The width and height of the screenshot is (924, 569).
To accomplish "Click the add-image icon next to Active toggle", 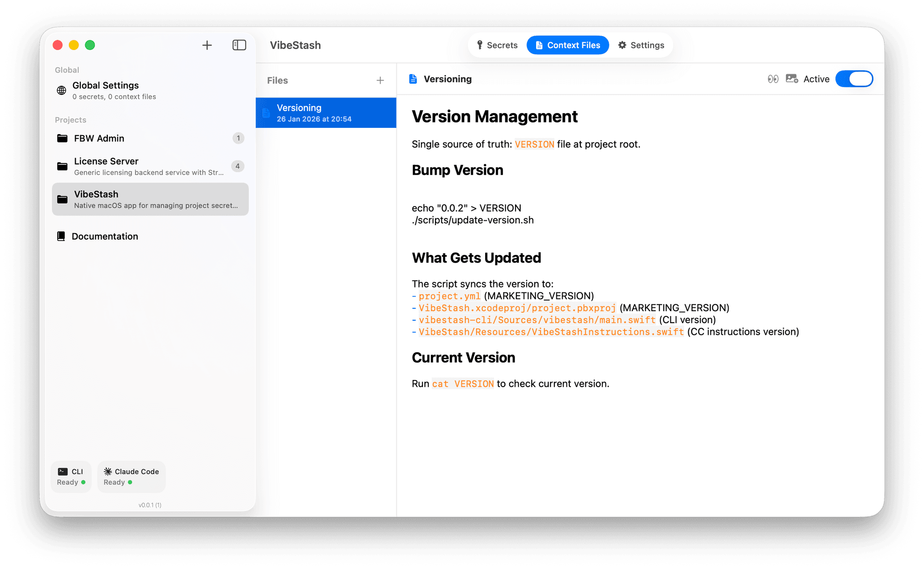I will tap(792, 78).
